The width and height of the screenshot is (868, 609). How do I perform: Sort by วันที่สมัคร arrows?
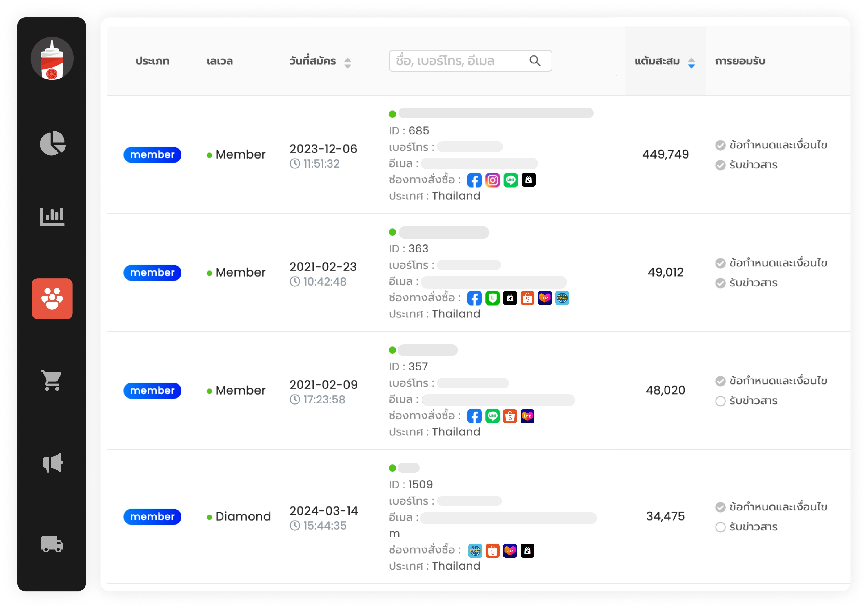(x=348, y=63)
